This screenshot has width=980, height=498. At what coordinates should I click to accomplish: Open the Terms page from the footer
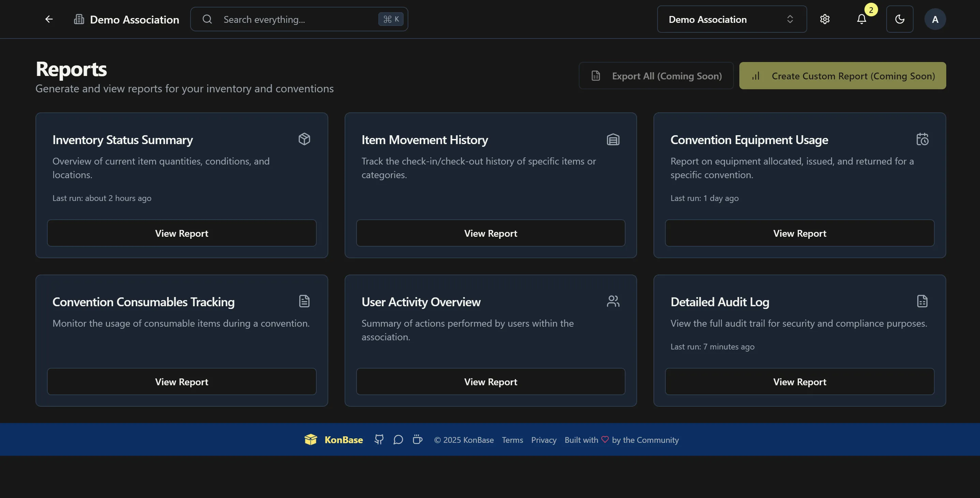click(x=512, y=439)
